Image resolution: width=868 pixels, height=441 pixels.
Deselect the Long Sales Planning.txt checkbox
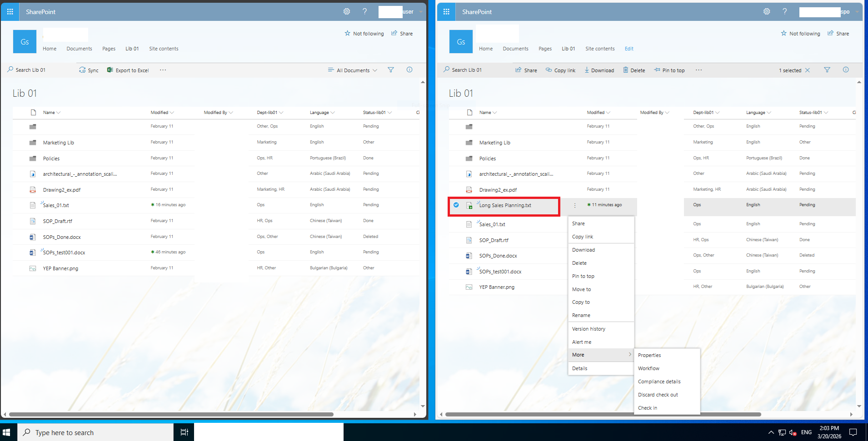click(x=456, y=205)
